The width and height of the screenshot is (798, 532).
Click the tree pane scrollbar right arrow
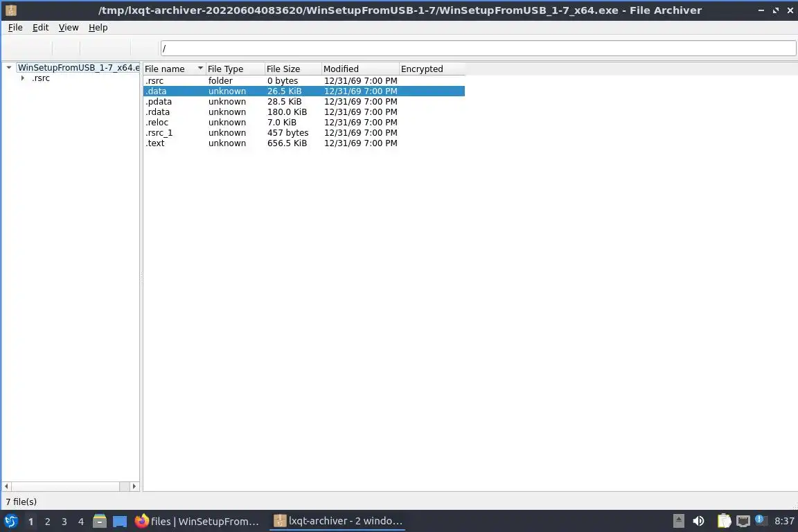pyautogui.click(x=134, y=486)
